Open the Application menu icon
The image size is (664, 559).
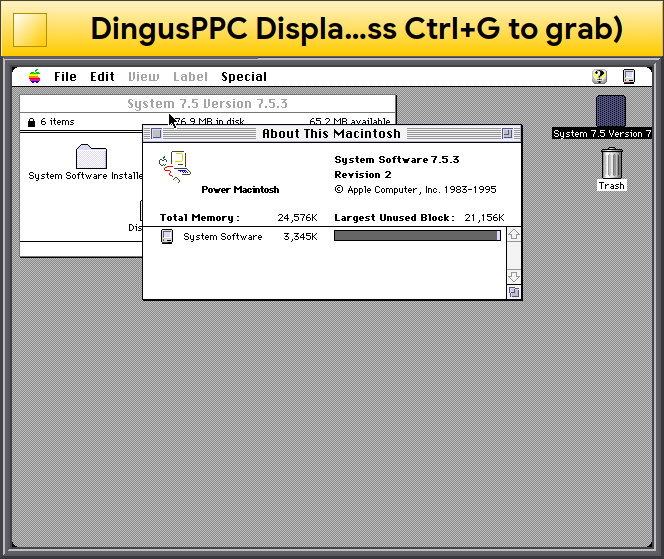pos(629,77)
